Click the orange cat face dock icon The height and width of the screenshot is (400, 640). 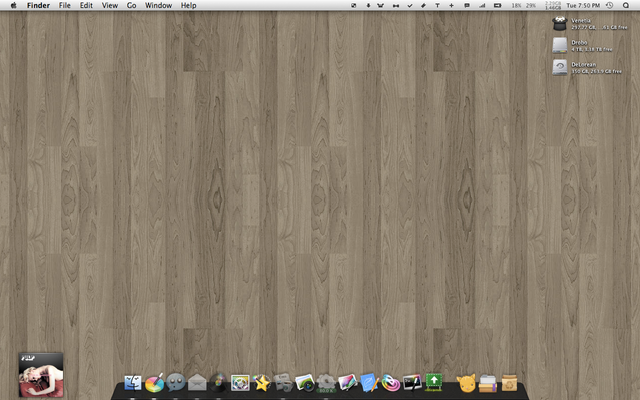(x=466, y=382)
